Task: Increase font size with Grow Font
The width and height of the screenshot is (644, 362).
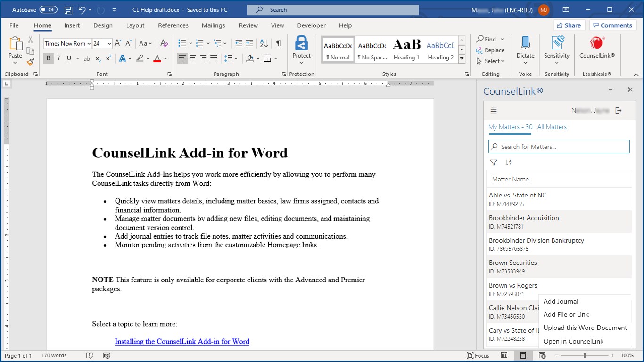Action: click(x=118, y=43)
